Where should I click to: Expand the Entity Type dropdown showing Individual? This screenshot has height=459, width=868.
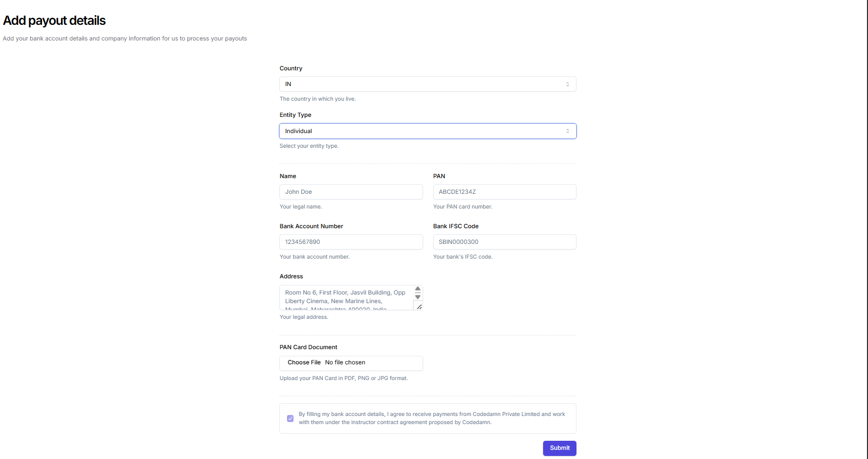[x=427, y=131]
